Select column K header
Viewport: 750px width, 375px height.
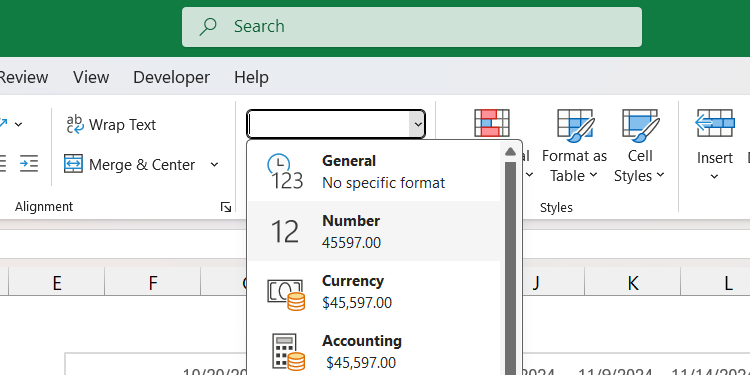pos(632,283)
